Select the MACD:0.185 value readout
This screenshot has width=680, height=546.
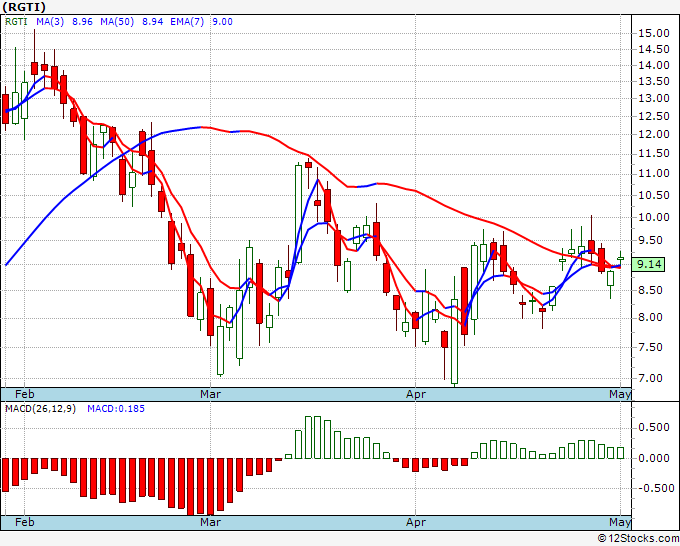116,409
